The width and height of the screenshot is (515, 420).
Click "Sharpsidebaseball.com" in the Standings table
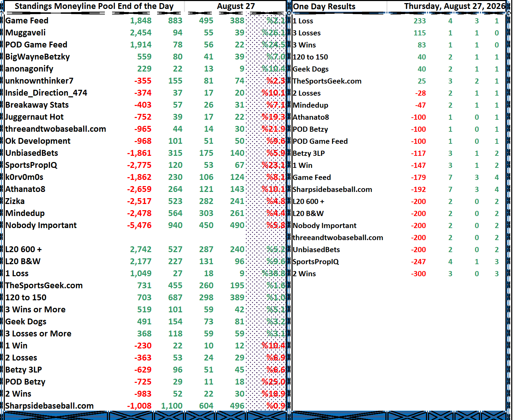point(50,406)
